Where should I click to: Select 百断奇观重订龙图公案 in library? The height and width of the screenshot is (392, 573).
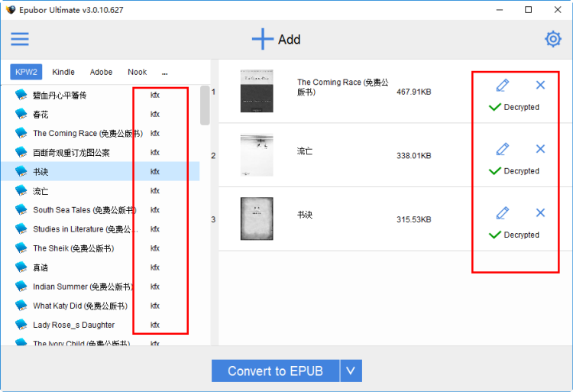tap(71, 153)
